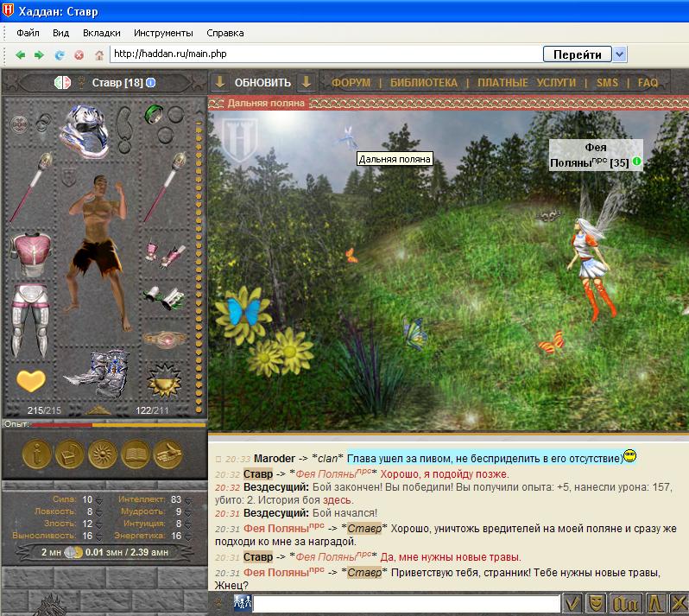Click the ОБНОВИТЬ refresh button

coord(262,83)
